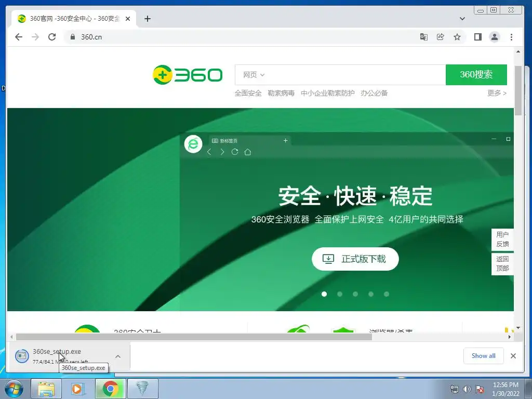
Task: Go back to the previous page
Action: pos(19,37)
